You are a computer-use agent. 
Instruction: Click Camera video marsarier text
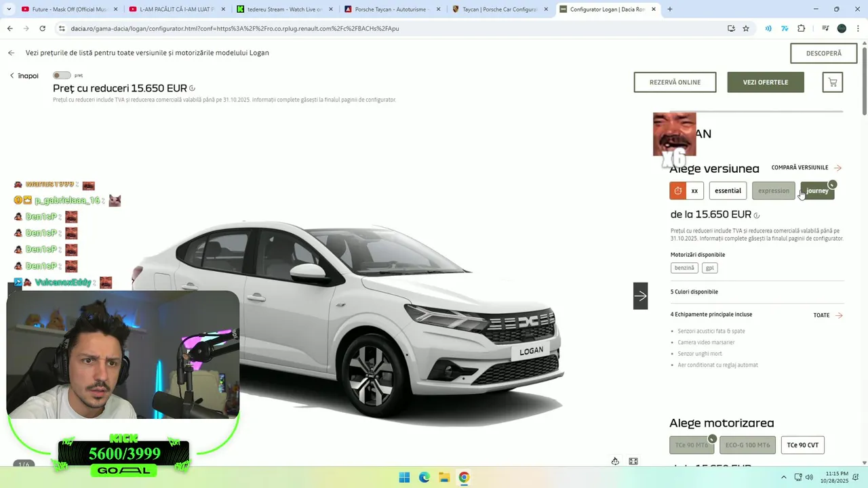coord(706,342)
